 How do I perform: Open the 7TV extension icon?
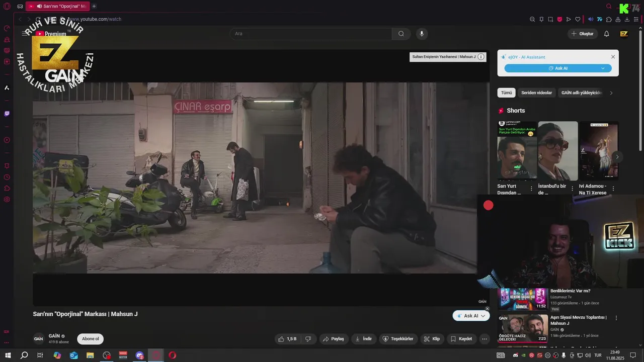pyautogui.click(x=600, y=19)
